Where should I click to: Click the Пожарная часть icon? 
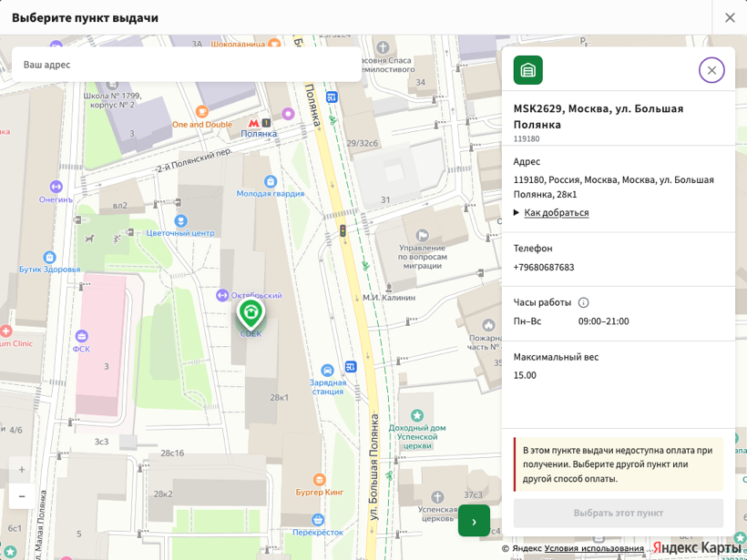[488, 325]
